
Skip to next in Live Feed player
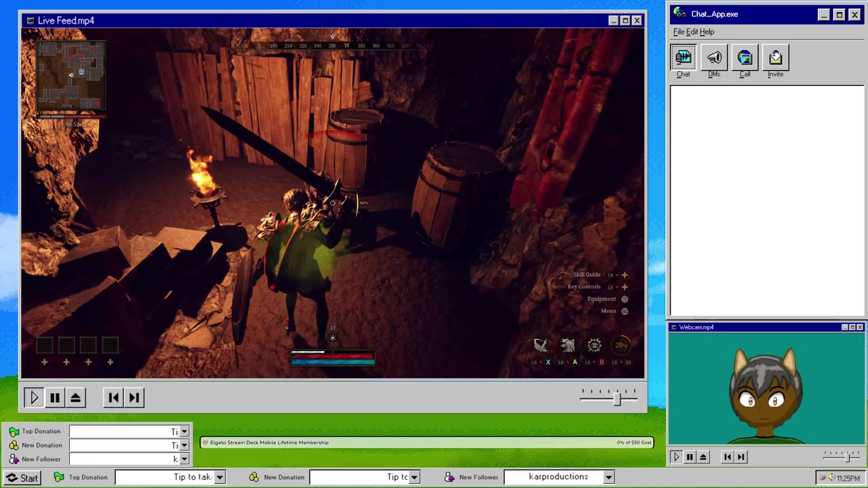point(134,398)
